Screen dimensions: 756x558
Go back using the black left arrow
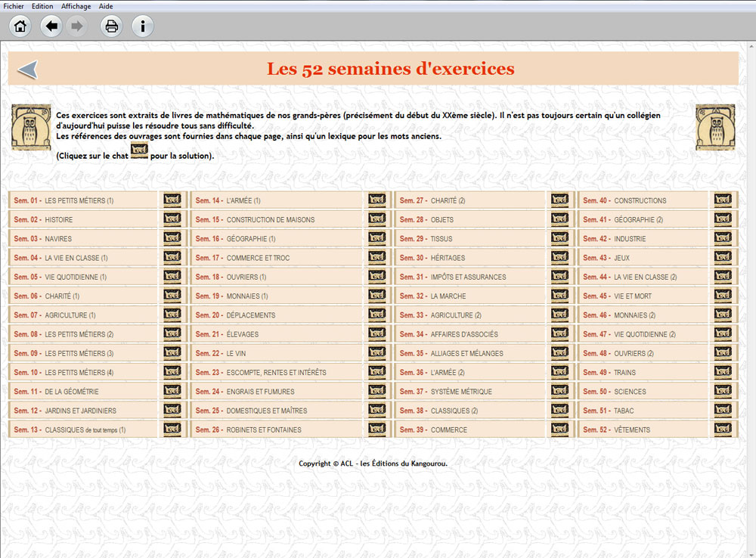[x=51, y=26]
